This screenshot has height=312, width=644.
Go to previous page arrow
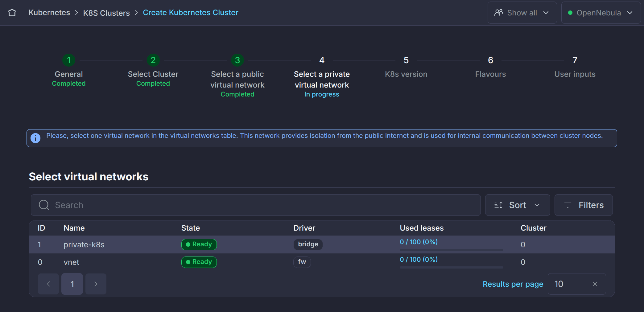tap(48, 284)
